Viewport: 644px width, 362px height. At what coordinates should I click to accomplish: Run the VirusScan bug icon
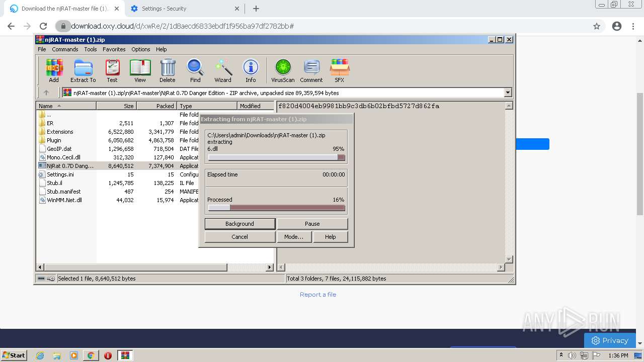click(283, 70)
